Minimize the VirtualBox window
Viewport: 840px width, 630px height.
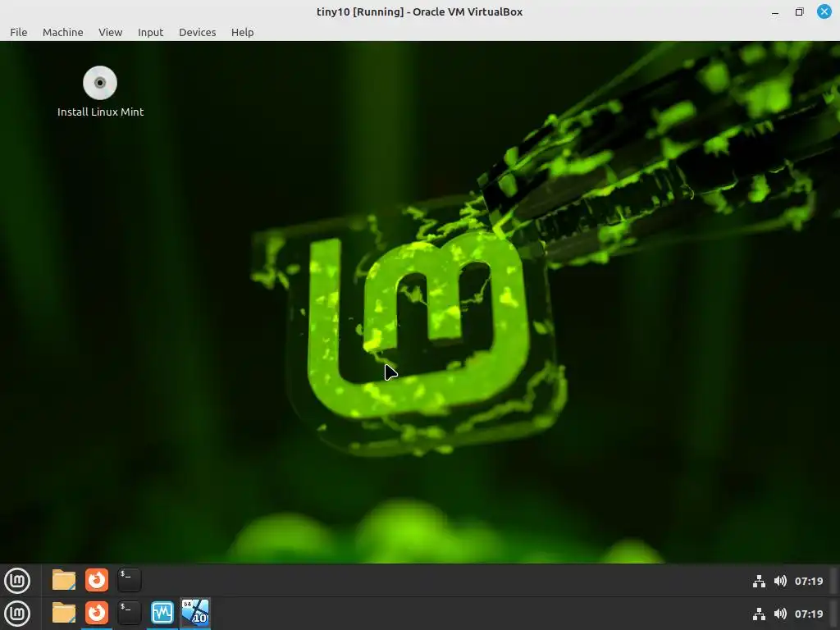(x=775, y=11)
